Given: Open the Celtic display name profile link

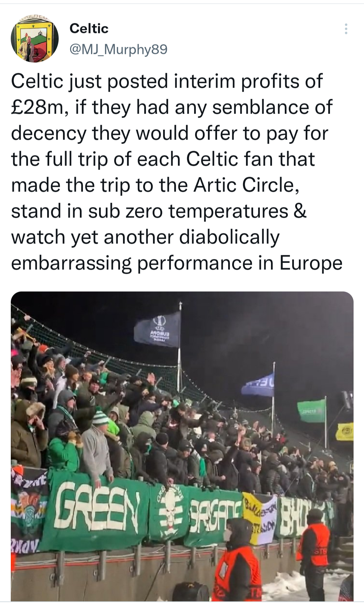Looking at the screenshot, I should coord(89,28).
